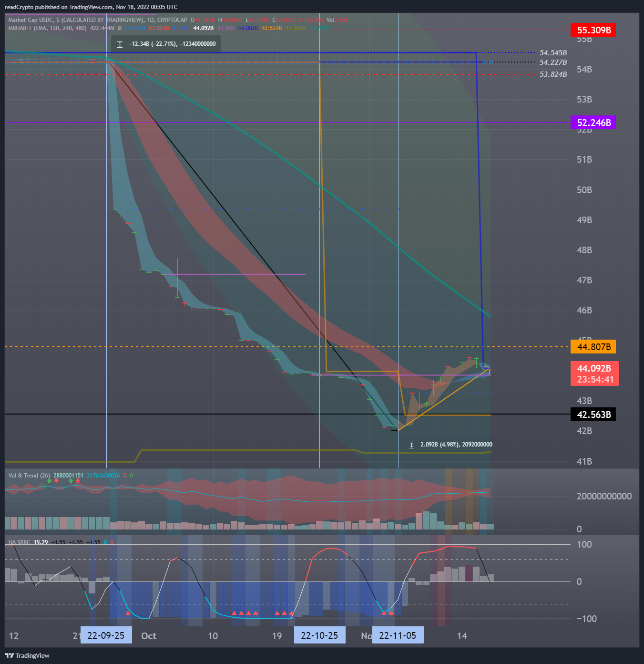Viewport: 644px width, 664px height.
Task: Open the Market Cap USDC symbol legend
Action: coord(98,20)
